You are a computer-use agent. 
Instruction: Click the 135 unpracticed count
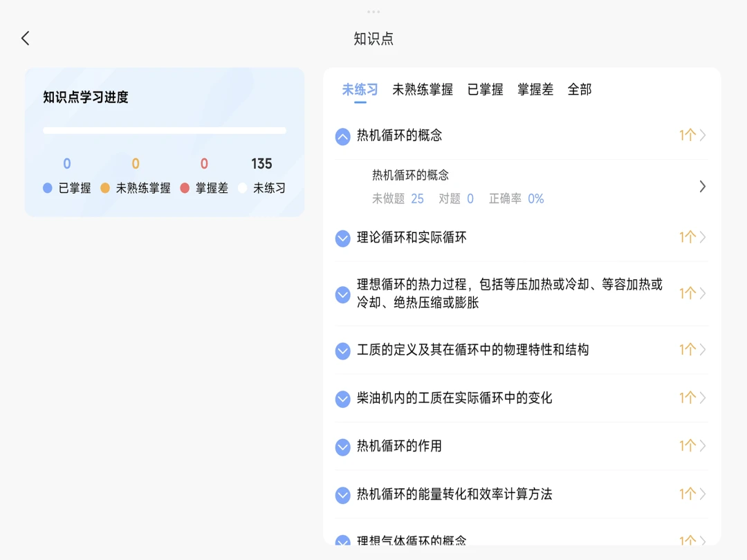click(261, 164)
